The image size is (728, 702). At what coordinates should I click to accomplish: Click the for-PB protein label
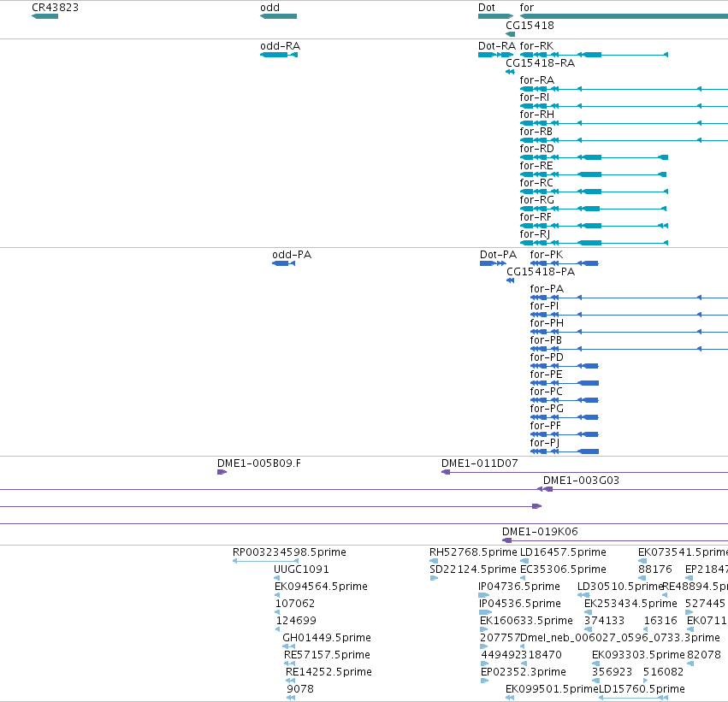546,340
